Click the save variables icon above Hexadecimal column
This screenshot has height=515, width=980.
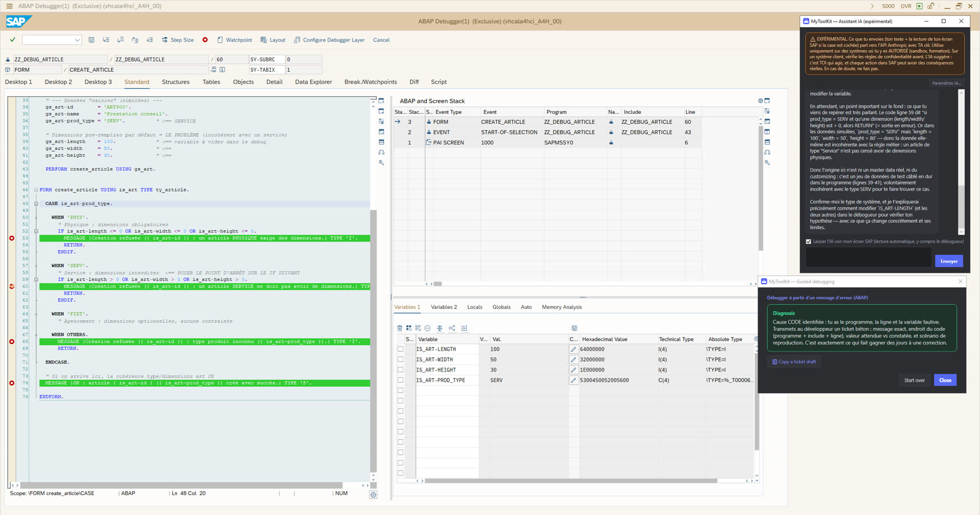(574, 328)
